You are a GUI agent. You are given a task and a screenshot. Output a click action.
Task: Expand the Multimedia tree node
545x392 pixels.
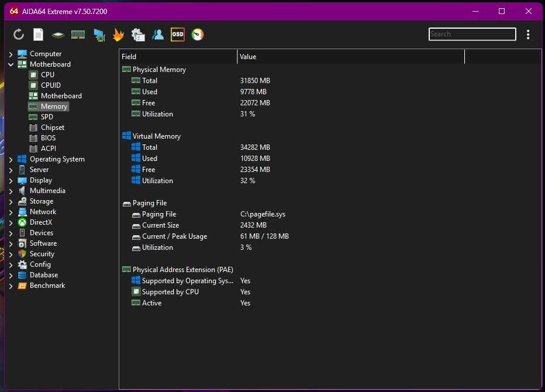tap(11, 191)
